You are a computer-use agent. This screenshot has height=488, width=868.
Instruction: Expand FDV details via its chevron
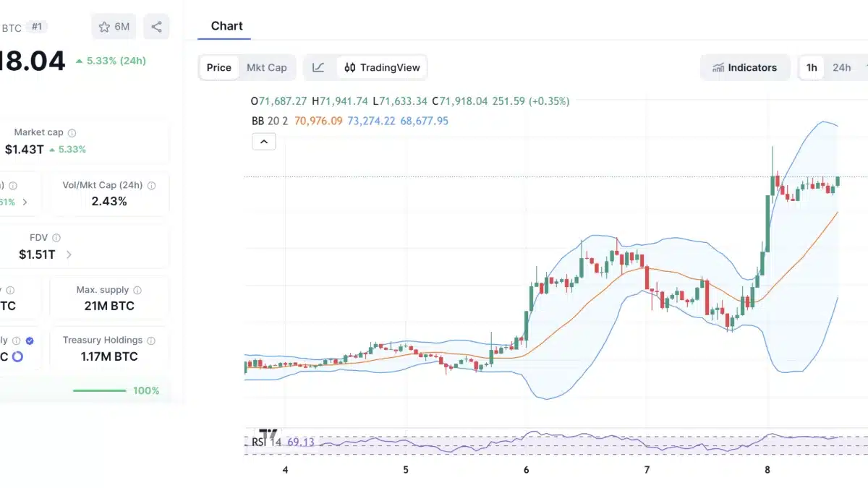click(x=69, y=254)
